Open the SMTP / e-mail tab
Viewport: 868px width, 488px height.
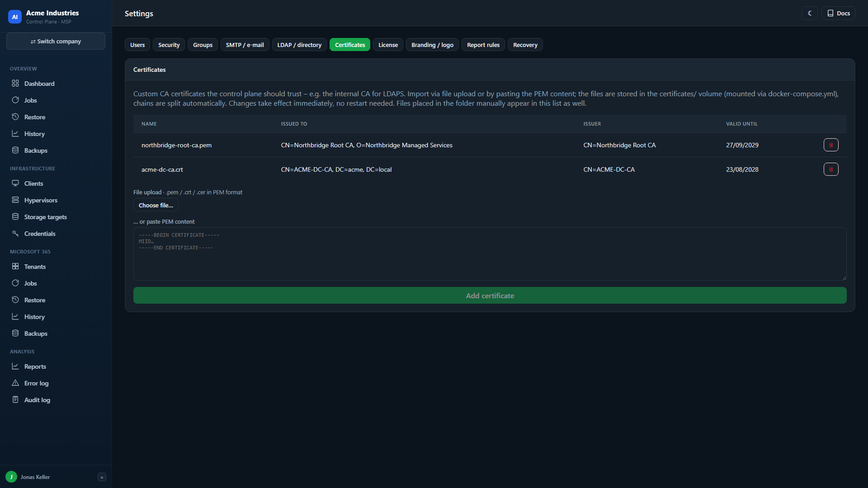click(x=245, y=45)
